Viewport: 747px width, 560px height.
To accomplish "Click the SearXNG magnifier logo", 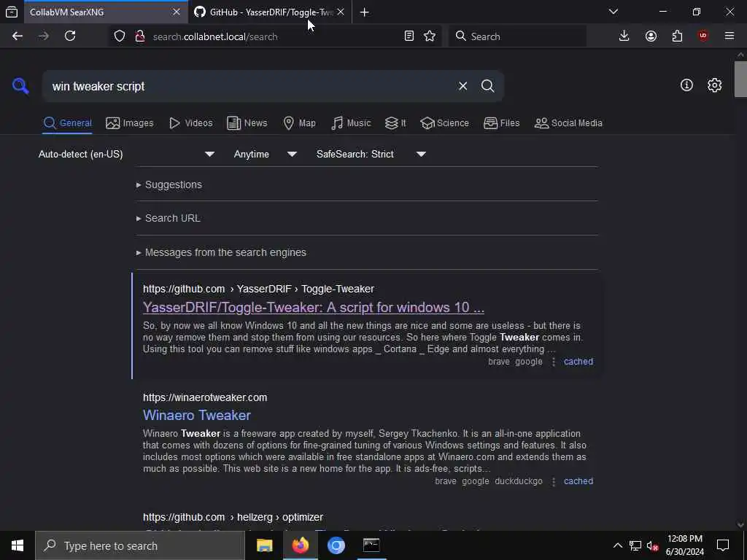I will 20,86.
